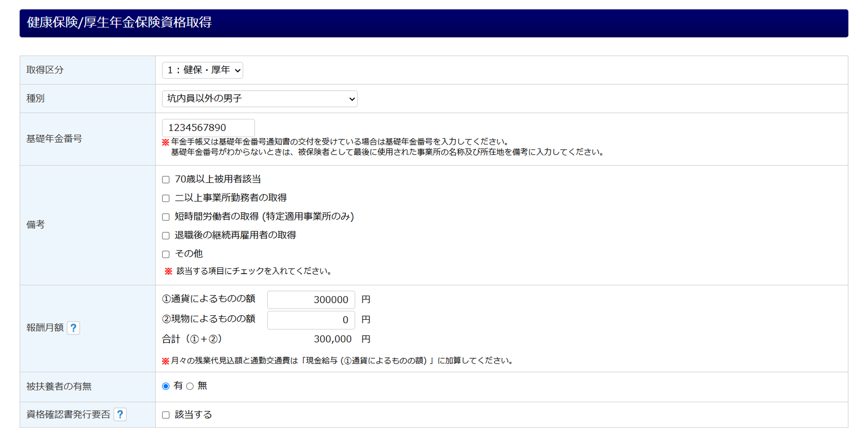Click the 備考 row label

(x=36, y=224)
